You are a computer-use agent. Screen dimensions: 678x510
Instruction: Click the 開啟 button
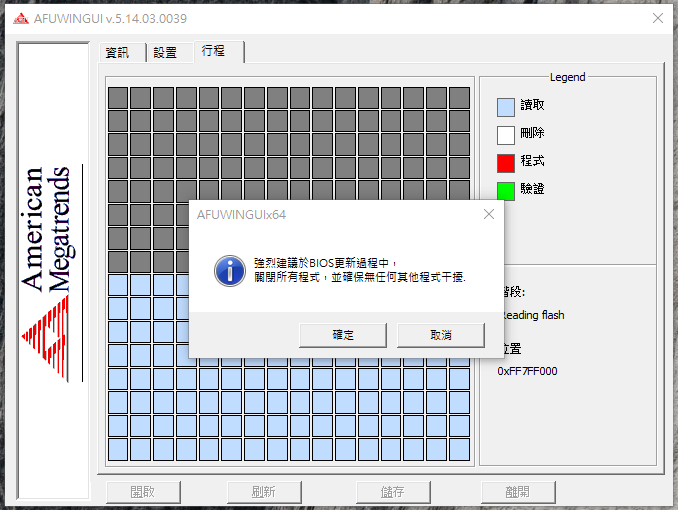point(143,492)
